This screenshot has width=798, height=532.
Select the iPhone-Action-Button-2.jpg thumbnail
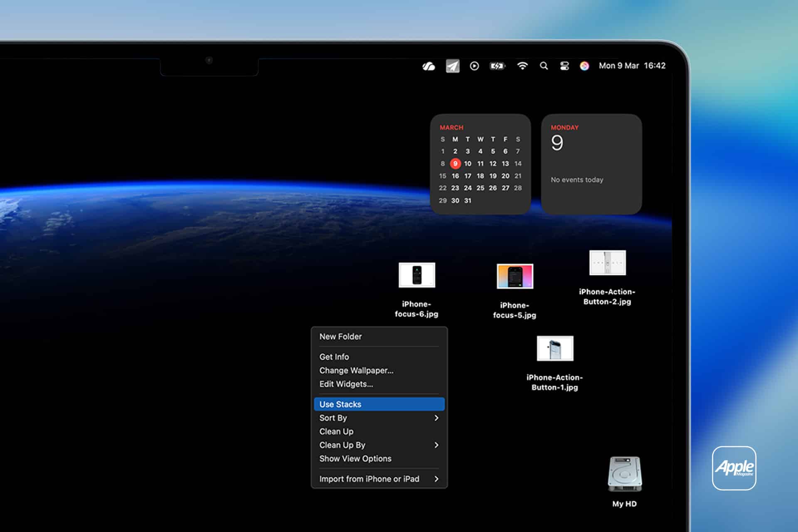pos(608,263)
